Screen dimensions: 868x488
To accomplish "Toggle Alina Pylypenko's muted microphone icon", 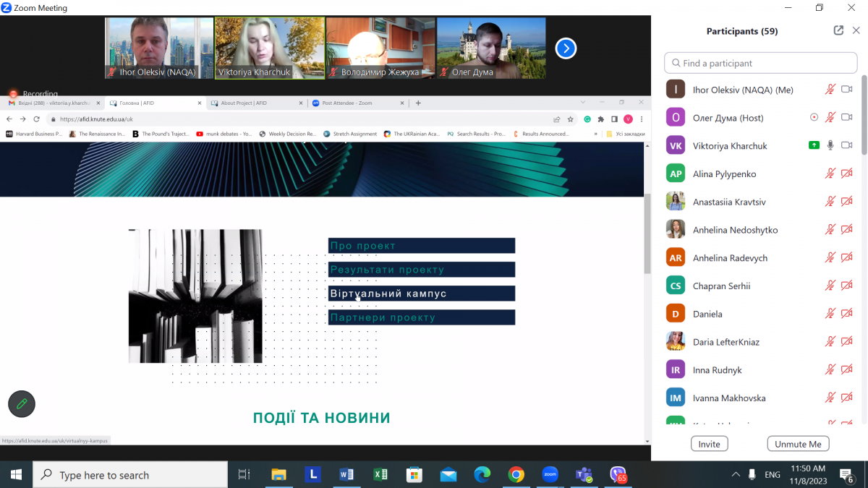I will tap(830, 174).
